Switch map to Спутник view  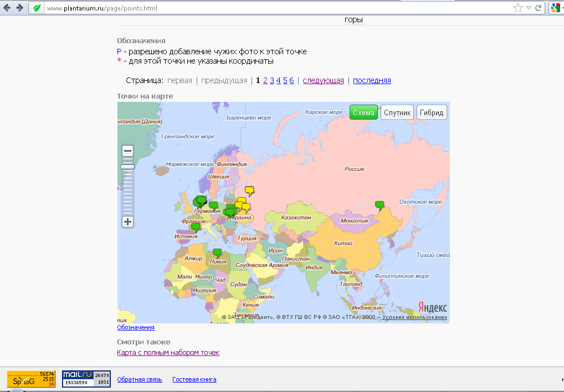(397, 112)
